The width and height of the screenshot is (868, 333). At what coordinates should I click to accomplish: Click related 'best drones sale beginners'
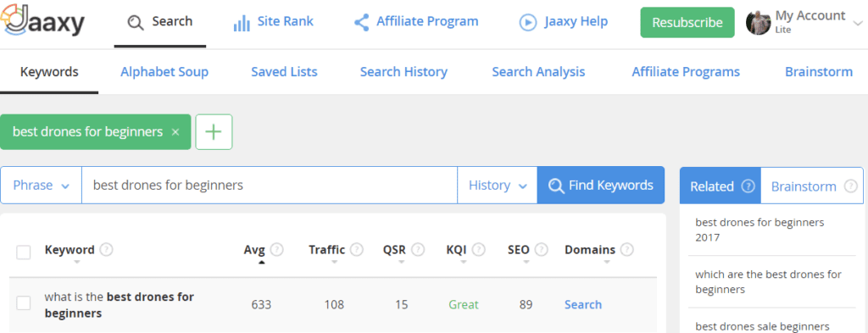[762, 326]
